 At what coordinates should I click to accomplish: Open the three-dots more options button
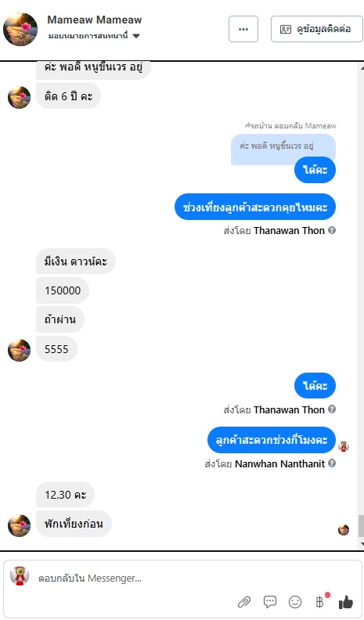[x=243, y=29]
